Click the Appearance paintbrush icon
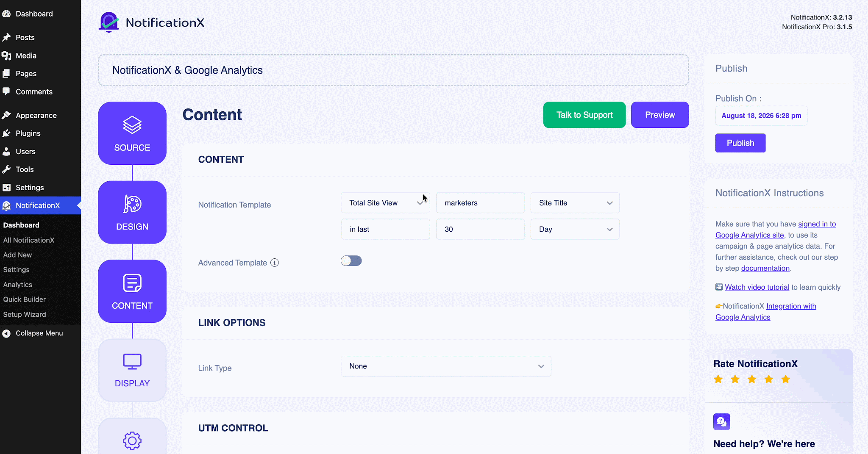 (6, 115)
